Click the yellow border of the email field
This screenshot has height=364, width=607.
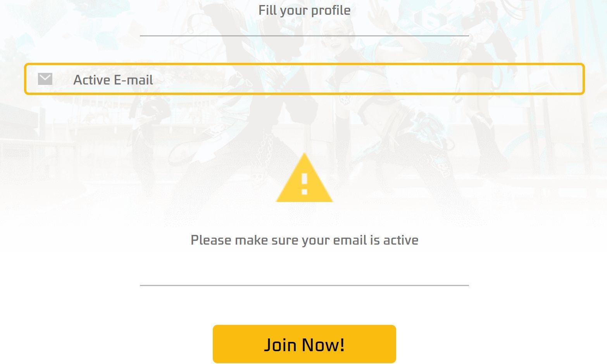click(304, 65)
